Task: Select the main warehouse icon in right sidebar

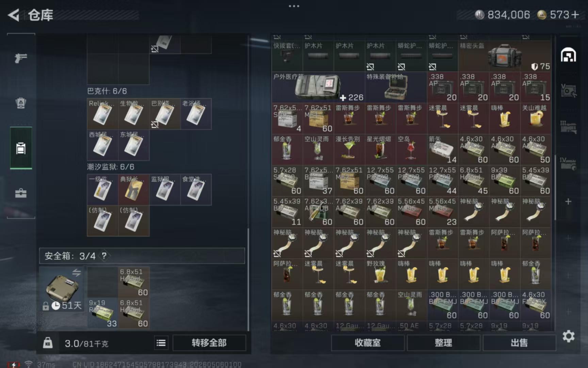Action: 568,55
